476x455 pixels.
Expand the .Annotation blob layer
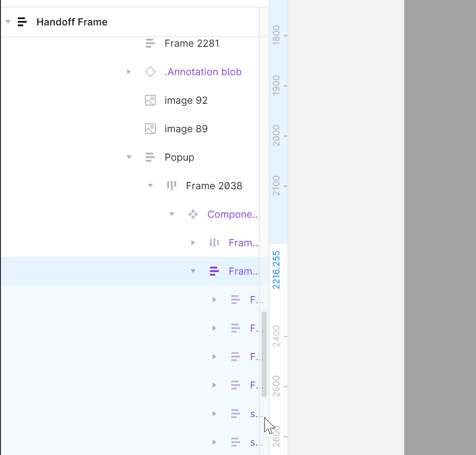[x=129, y=72]
